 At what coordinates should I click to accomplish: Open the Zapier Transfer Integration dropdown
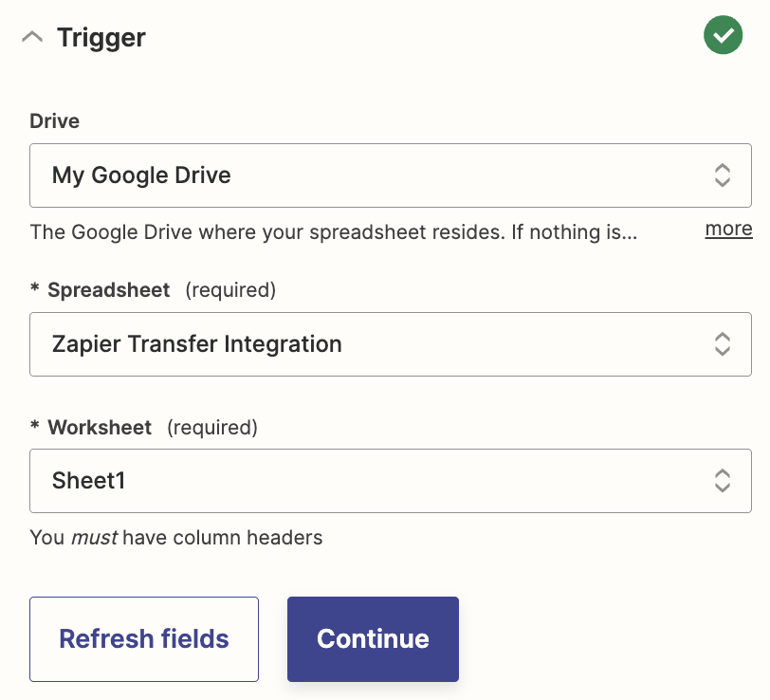pos(370,344)
